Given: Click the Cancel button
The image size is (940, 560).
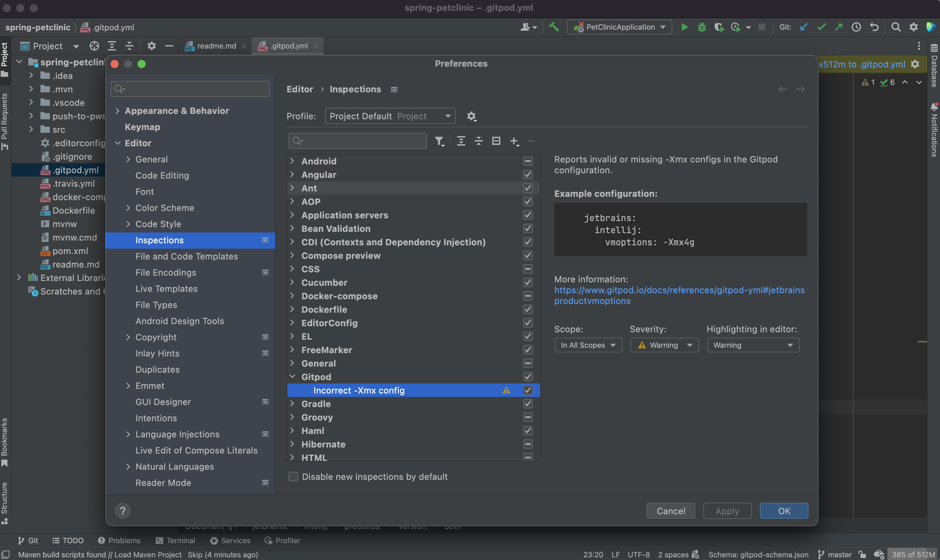Looking at the screenshot, I should [671, 511].
